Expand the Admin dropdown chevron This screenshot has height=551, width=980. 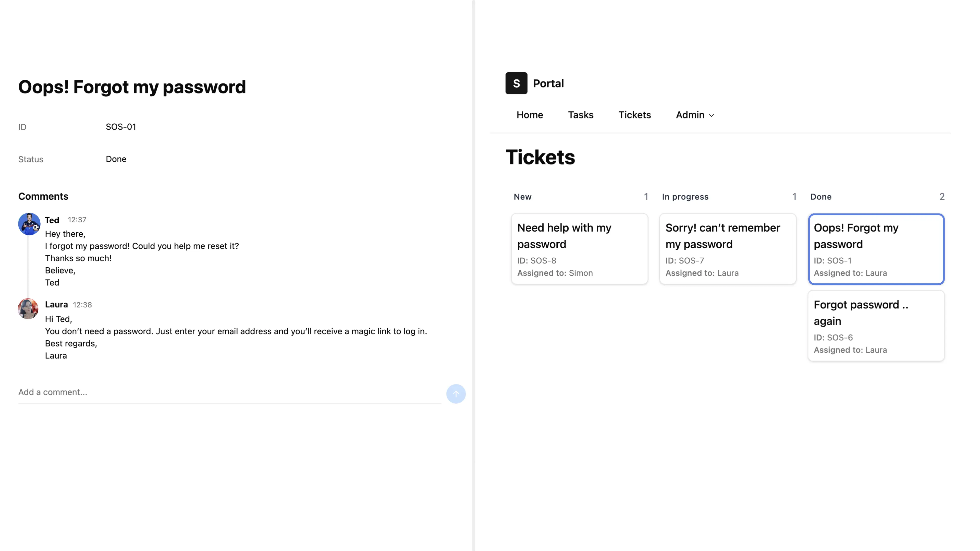click(712, 115)
